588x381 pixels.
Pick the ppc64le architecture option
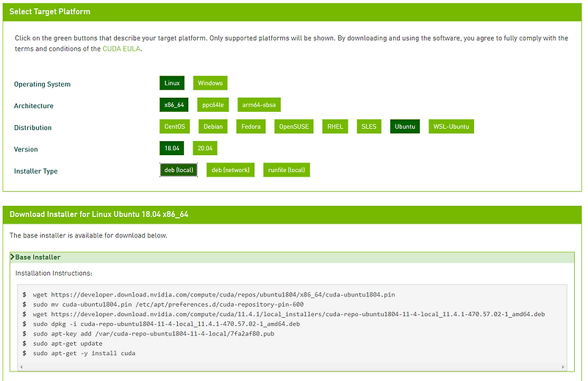[213, 104]
